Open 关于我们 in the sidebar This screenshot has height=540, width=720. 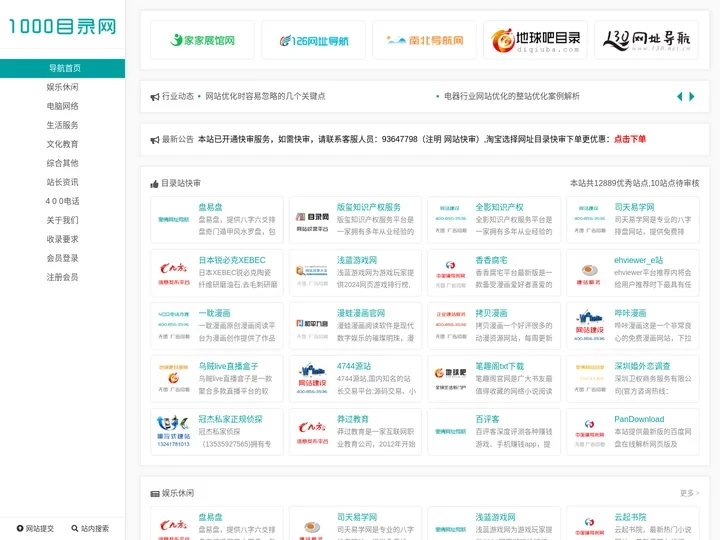[x=62, y=220]
